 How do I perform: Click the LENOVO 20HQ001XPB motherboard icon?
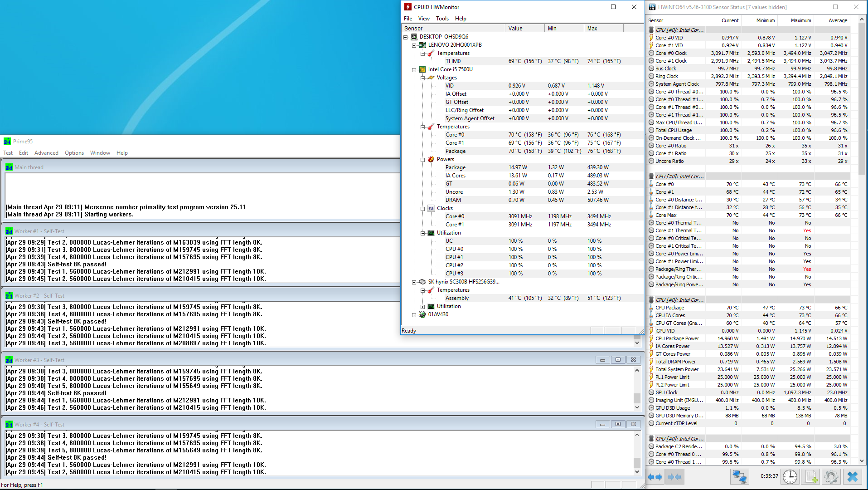[422, 45]
